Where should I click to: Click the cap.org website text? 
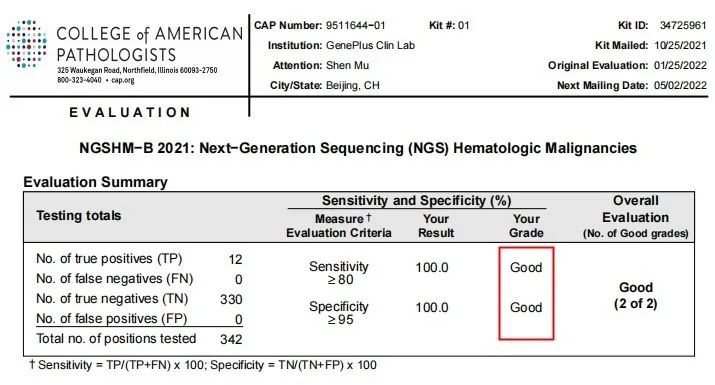[x=123, y=80]
